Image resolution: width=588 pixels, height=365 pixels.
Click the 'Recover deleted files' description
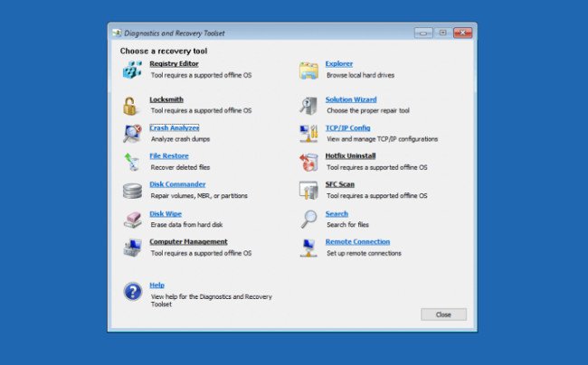coord(180,167)
